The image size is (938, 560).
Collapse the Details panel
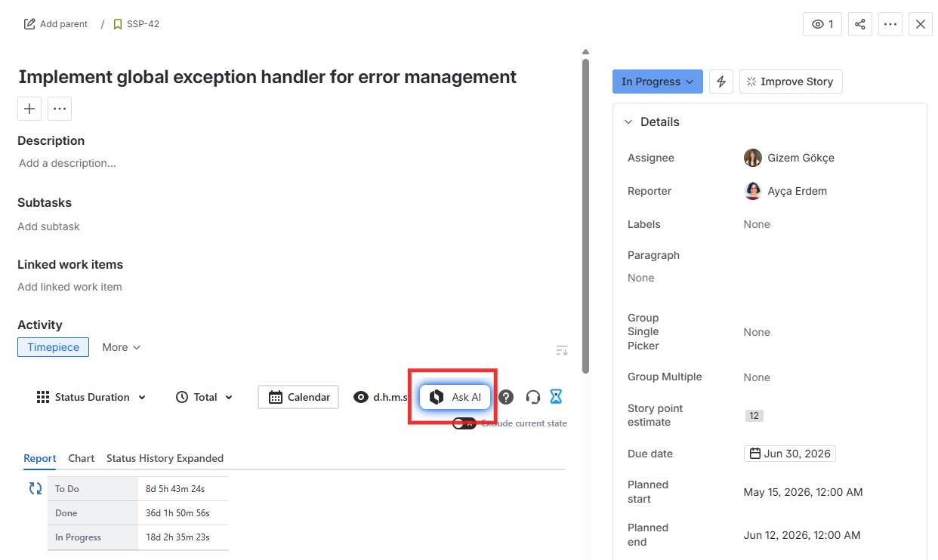click(x=628, y=122)
